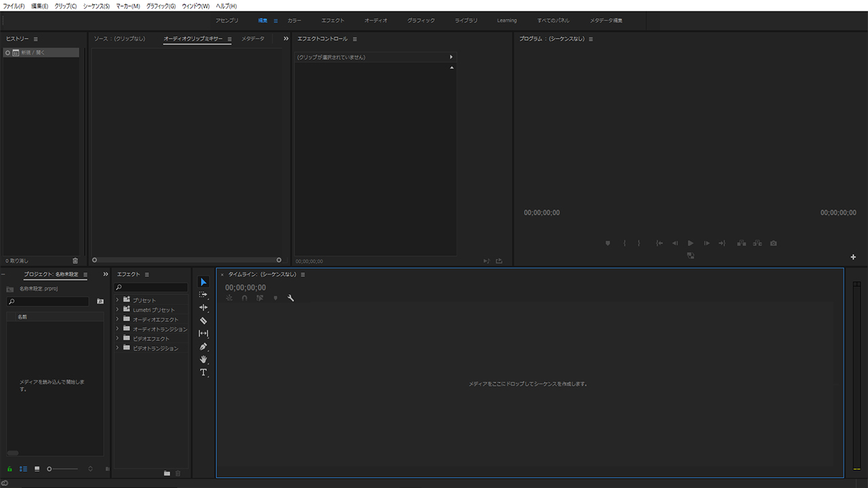Switch Project panel to list view
868x488 pixels.
tap(24, 469)
